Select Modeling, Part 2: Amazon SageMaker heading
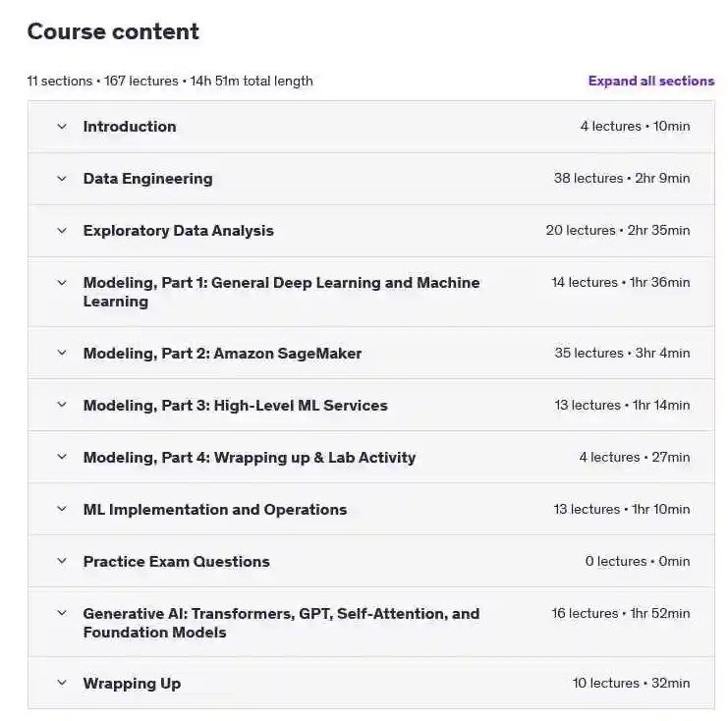 tap(222, 354)
